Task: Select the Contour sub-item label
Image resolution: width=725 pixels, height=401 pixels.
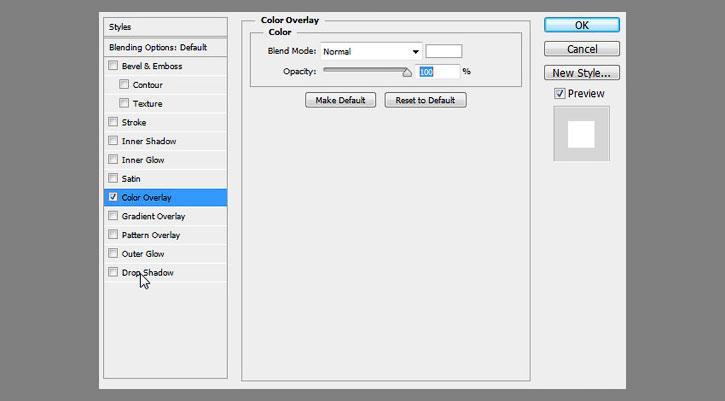Action: click(x=147, y=85)
